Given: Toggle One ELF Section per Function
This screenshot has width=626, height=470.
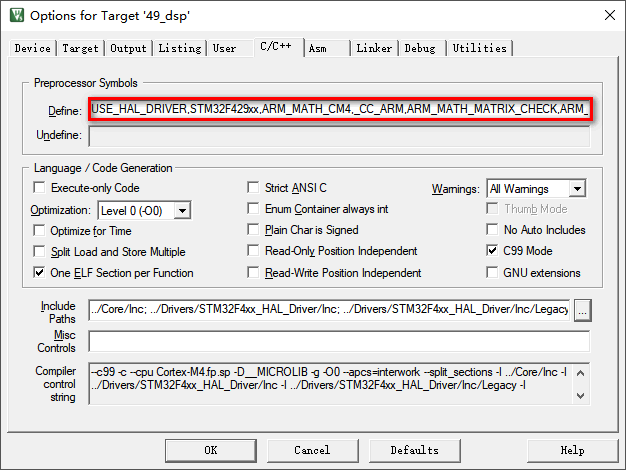Looking at the screenshot, I should (40, 273).
